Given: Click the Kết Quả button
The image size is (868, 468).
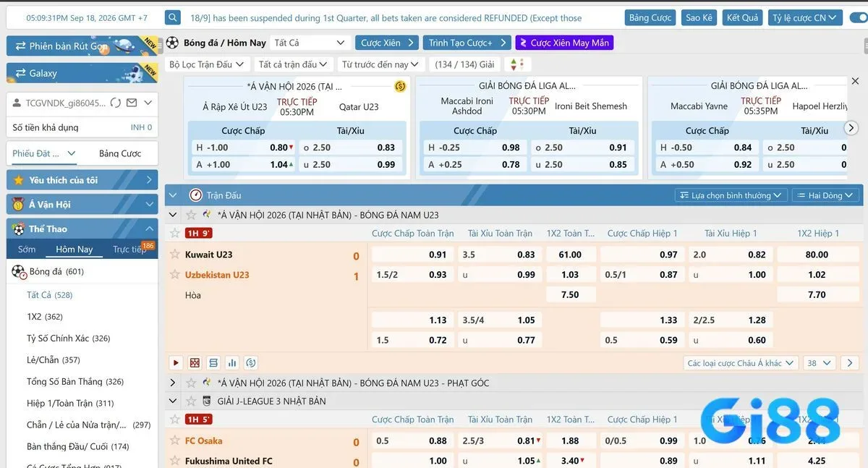Looking at the screenshot, I should (742, 17).
